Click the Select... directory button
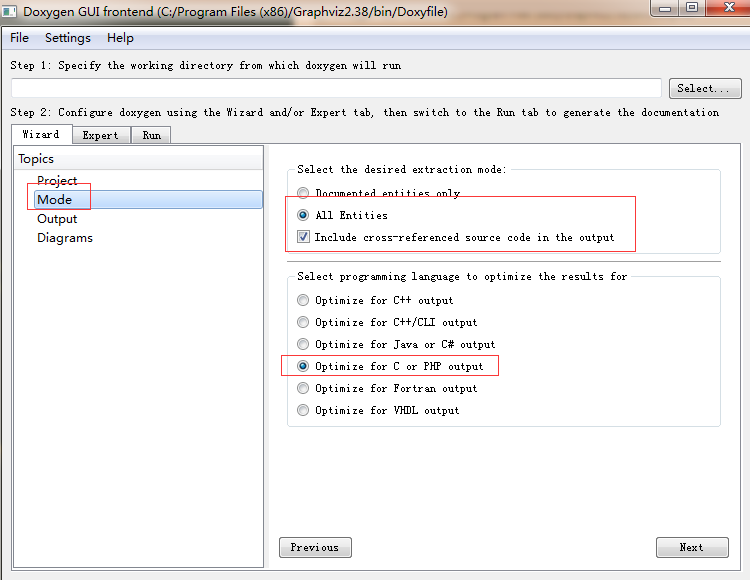 [705, 88]
